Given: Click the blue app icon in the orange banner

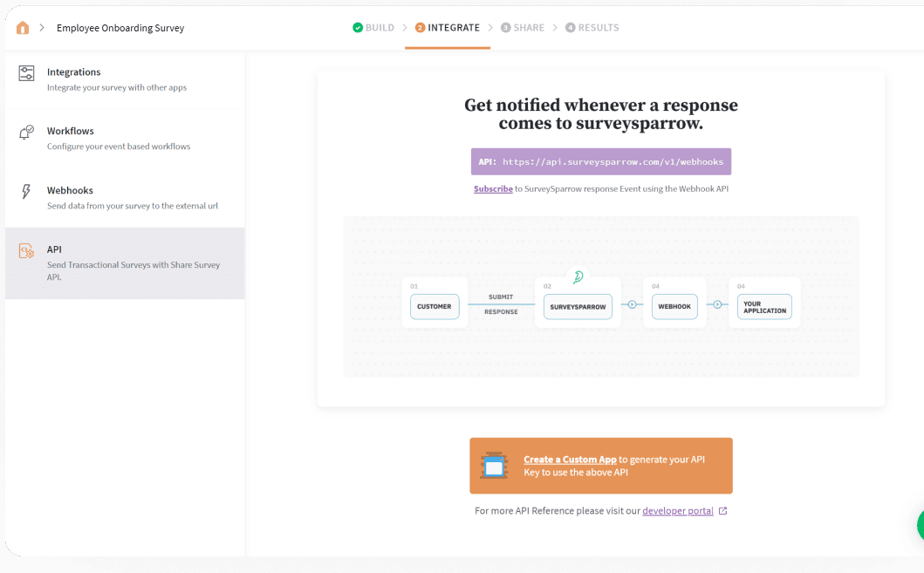Looking at the screenshot, I should 496,466.
